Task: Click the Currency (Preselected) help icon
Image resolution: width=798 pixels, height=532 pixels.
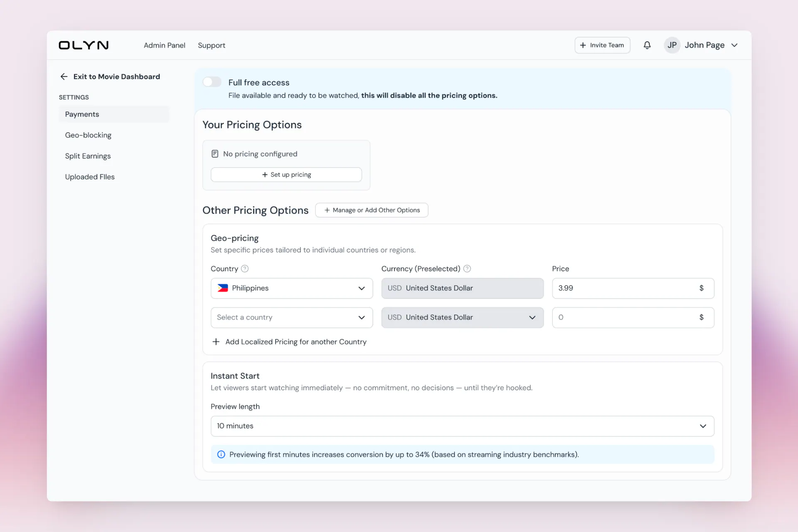Action: point(467,268)
